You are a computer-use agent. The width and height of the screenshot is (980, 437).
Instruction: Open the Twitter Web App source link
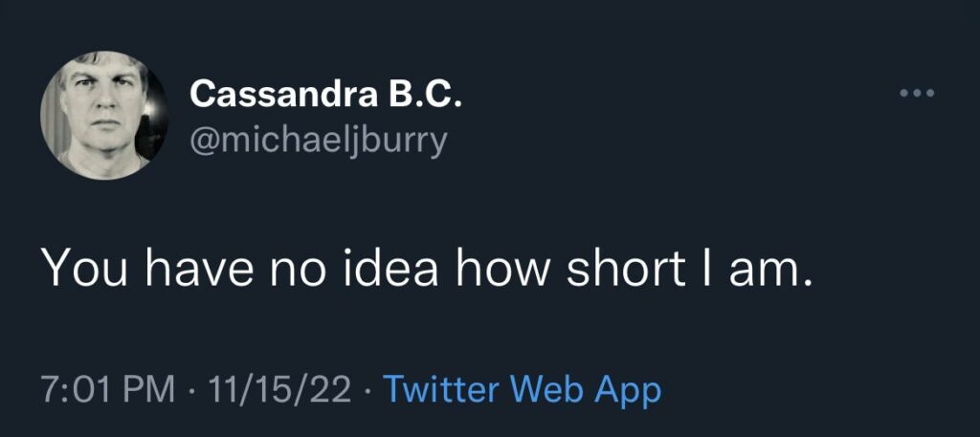522,389
